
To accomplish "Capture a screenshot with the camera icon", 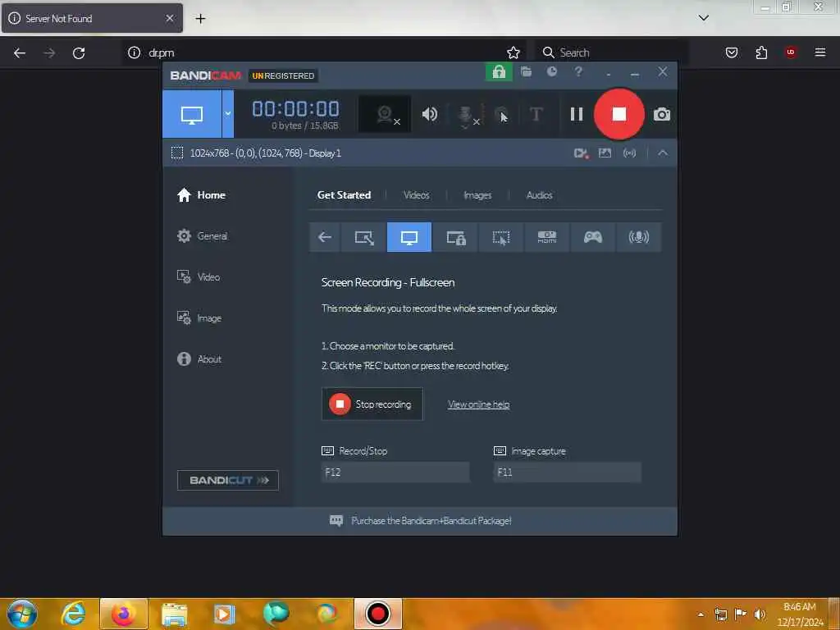I will 662,114.
